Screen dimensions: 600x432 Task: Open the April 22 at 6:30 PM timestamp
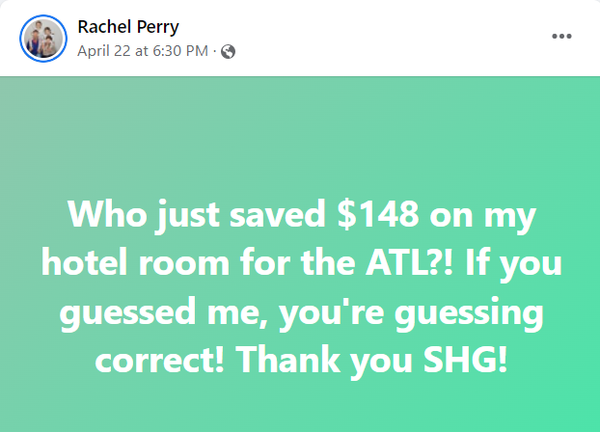tap(143, 51)
